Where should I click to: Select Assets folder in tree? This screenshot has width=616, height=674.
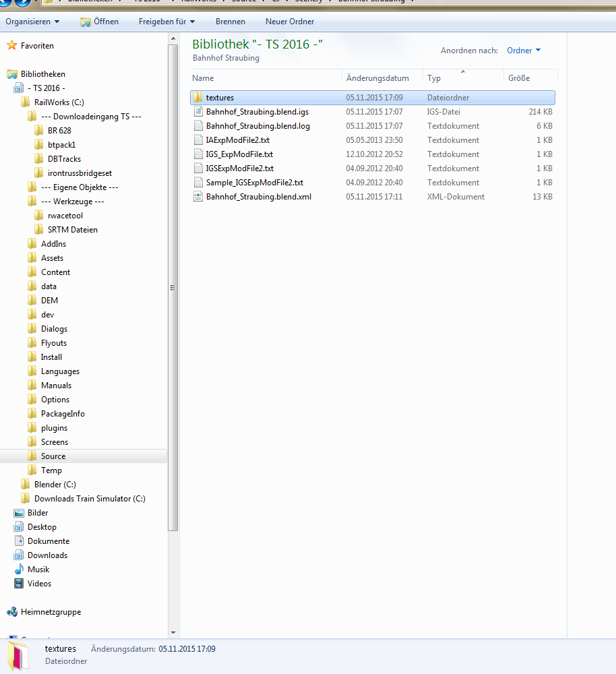point(52,258)
